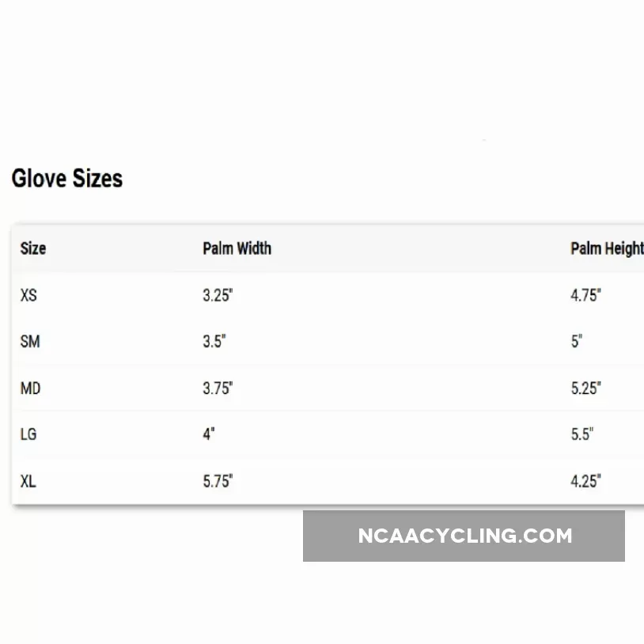Screen dimensions: 644x644
Task: Click the Palm Height column header
Action: 606,248
